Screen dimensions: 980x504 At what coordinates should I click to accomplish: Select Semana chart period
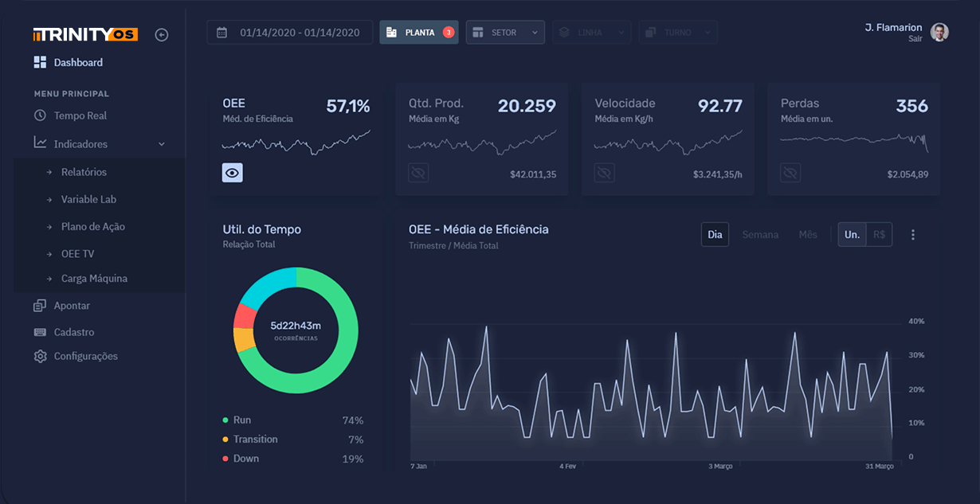pos(760,235)
